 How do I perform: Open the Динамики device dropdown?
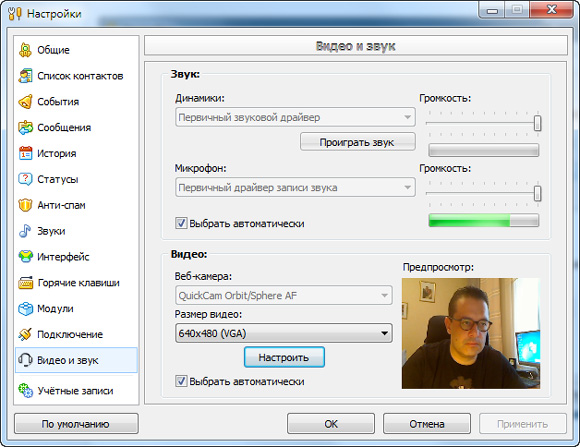tap(295, 117)
